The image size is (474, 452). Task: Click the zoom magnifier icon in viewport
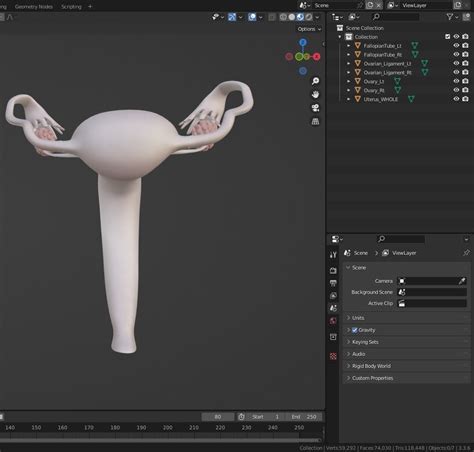[315, 81]
